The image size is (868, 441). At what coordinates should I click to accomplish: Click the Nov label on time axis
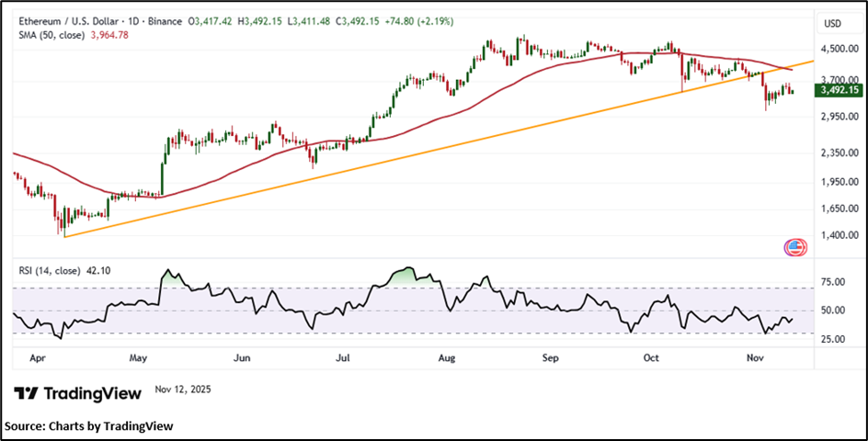(754, 355)
